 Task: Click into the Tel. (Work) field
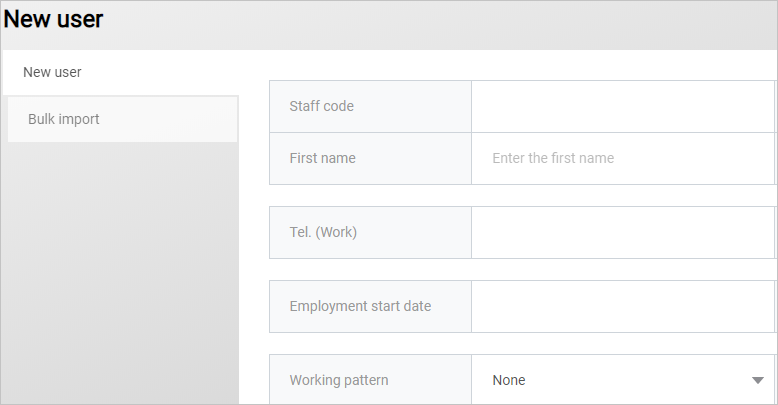pos(622,232)
